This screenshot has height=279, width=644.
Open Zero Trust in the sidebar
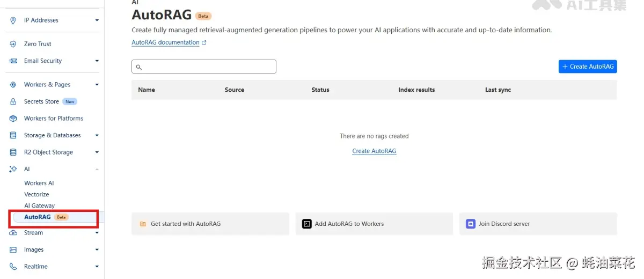pos(38,44)
